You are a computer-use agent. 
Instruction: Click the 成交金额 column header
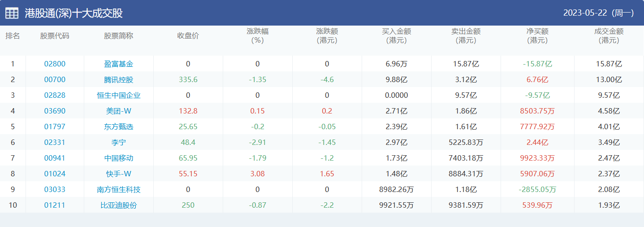(609, 36)
